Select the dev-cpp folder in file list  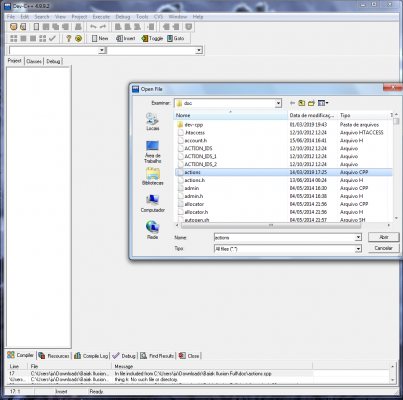click(194, 125)
